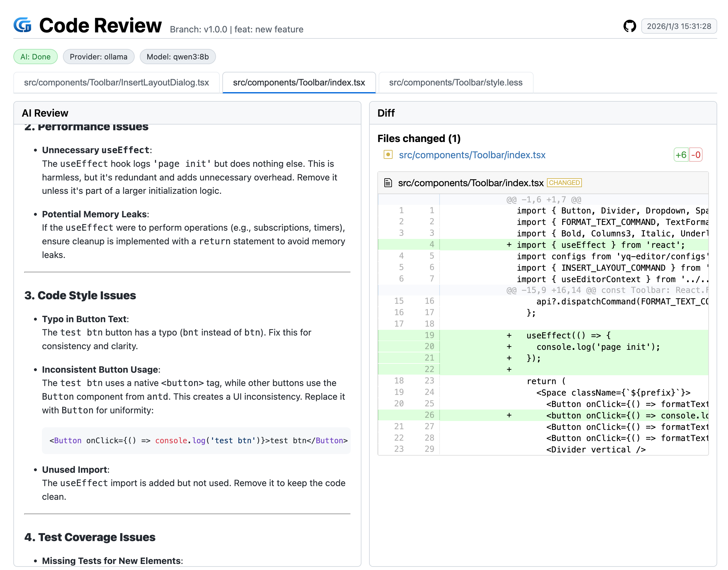Screen dimensions: 728x570
Task: Click the suggested Button code snippet block
Action: point(196,440)
